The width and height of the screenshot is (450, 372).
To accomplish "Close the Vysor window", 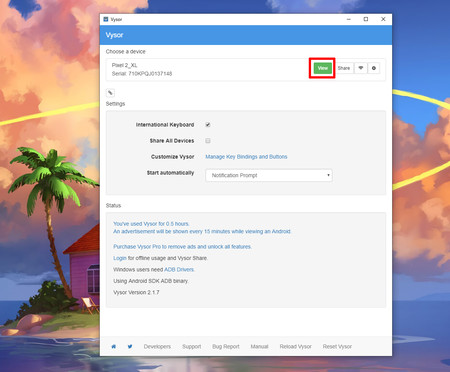I will click(383, 19).
